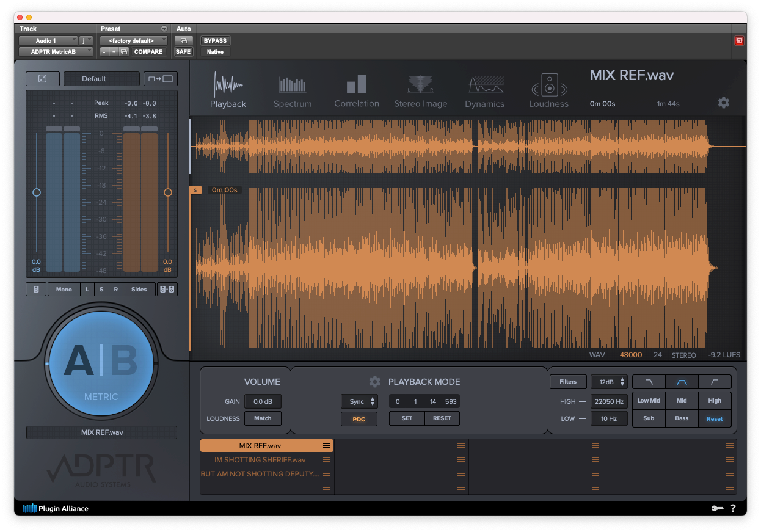761x532 pixels.
Task: Toggle L channel solo
Action: pyautogui.click(x=87, y=290)
